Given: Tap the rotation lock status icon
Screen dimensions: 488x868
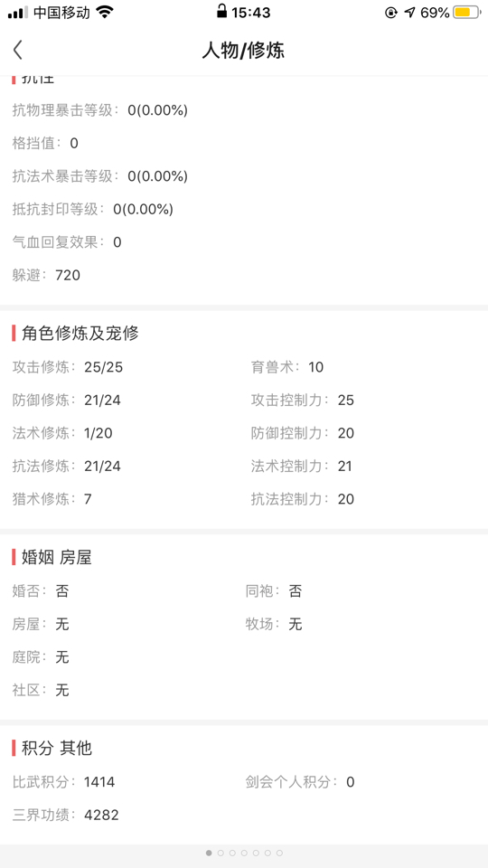Looking at the screenshot, I should pos(391,12).
